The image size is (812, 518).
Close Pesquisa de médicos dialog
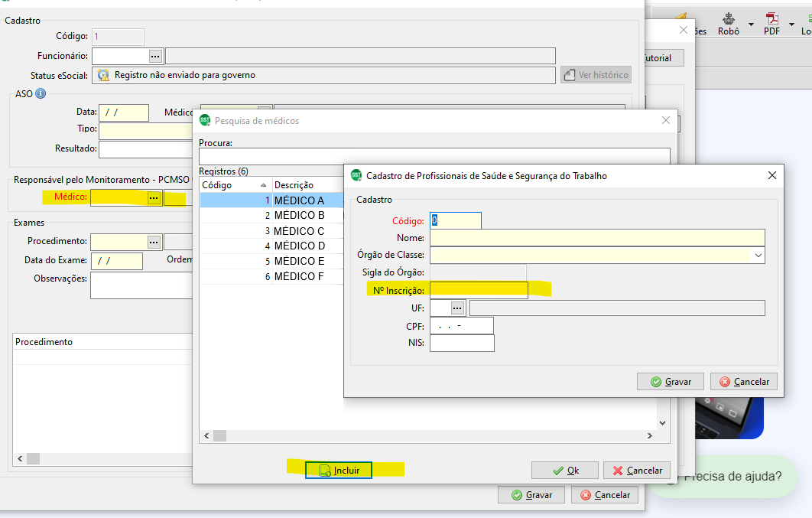point(666,120)
